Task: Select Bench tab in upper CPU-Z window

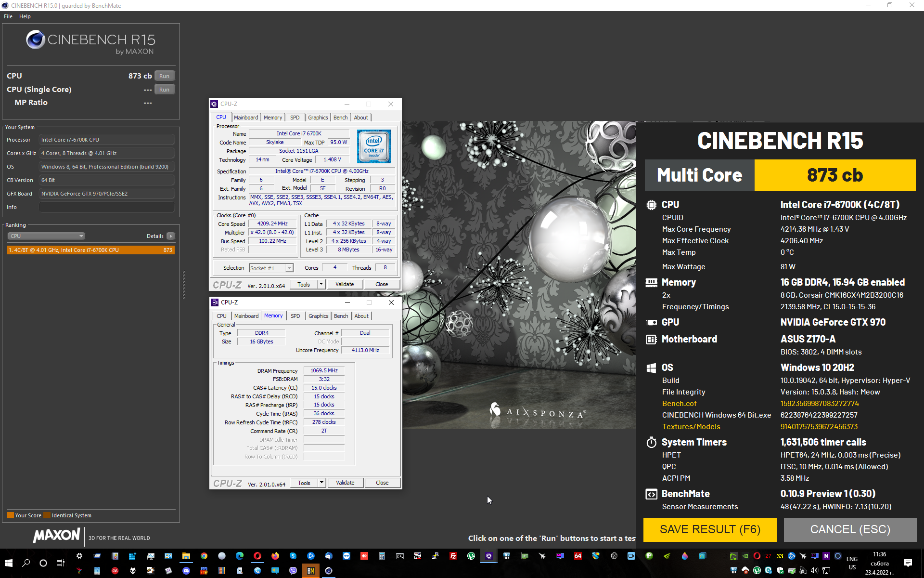Action: click(x=340, y=118)
